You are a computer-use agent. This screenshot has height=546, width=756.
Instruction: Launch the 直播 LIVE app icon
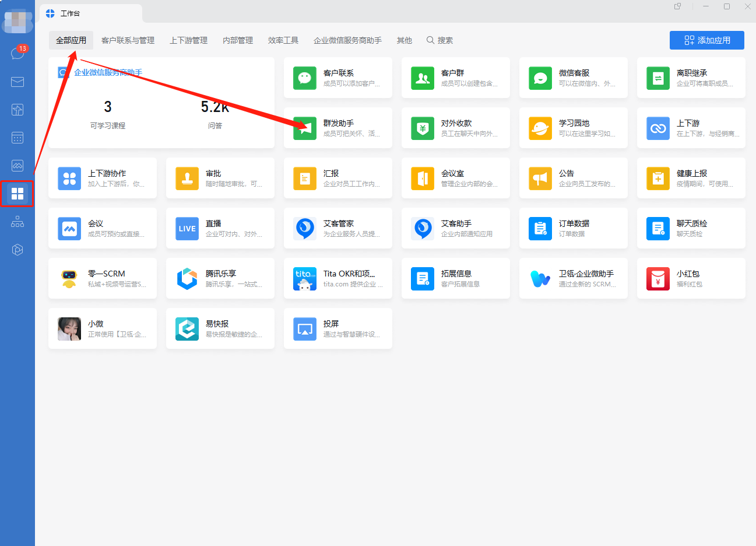coord(187,229)
